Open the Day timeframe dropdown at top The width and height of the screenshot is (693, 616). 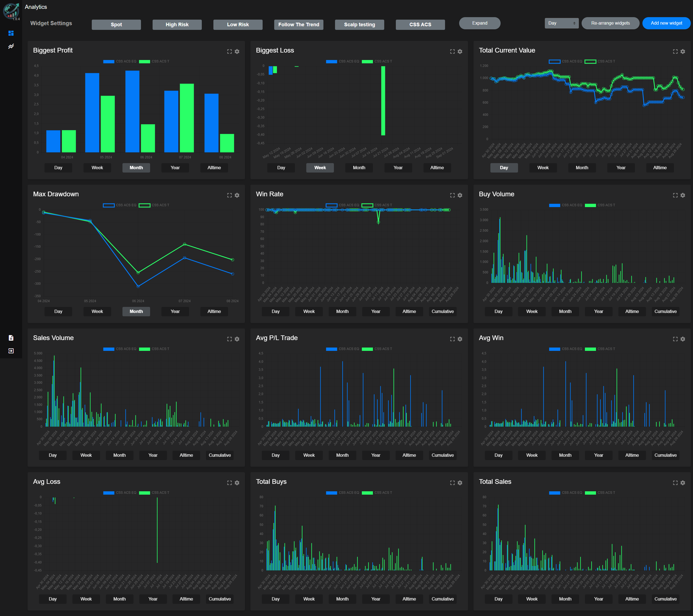(561, 23)
